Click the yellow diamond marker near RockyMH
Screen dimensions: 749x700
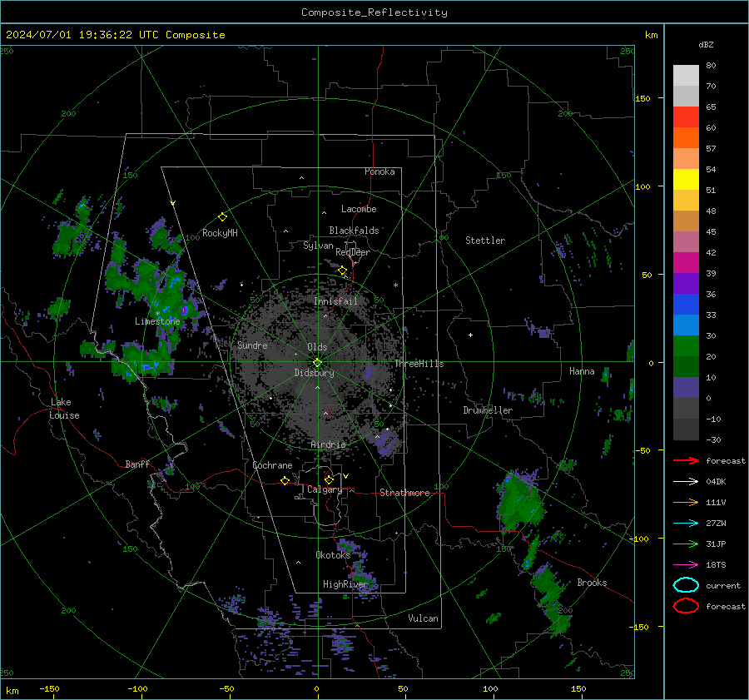tap(222, 217)
